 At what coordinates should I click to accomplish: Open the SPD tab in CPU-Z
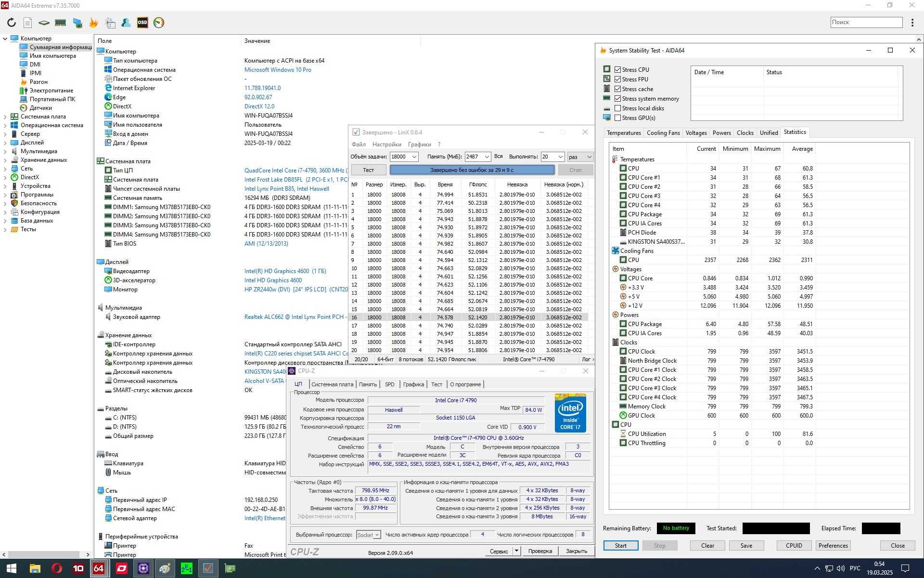coord(390,384)
